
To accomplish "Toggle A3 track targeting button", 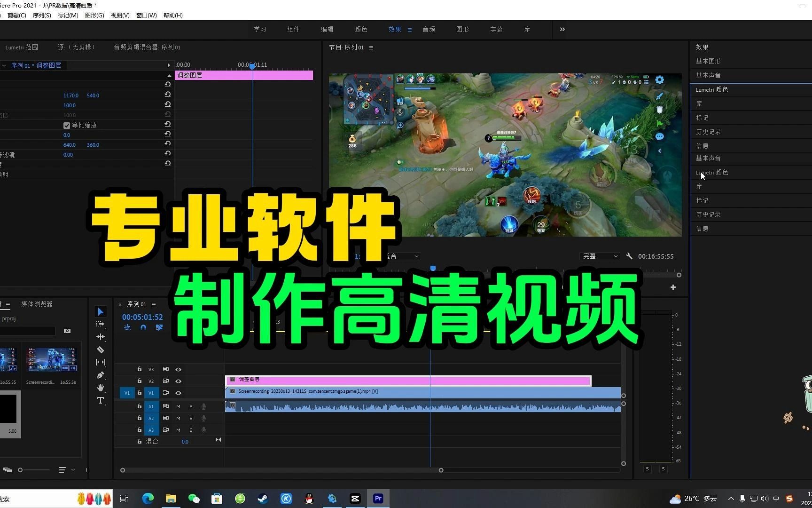I will coord(151,430).
